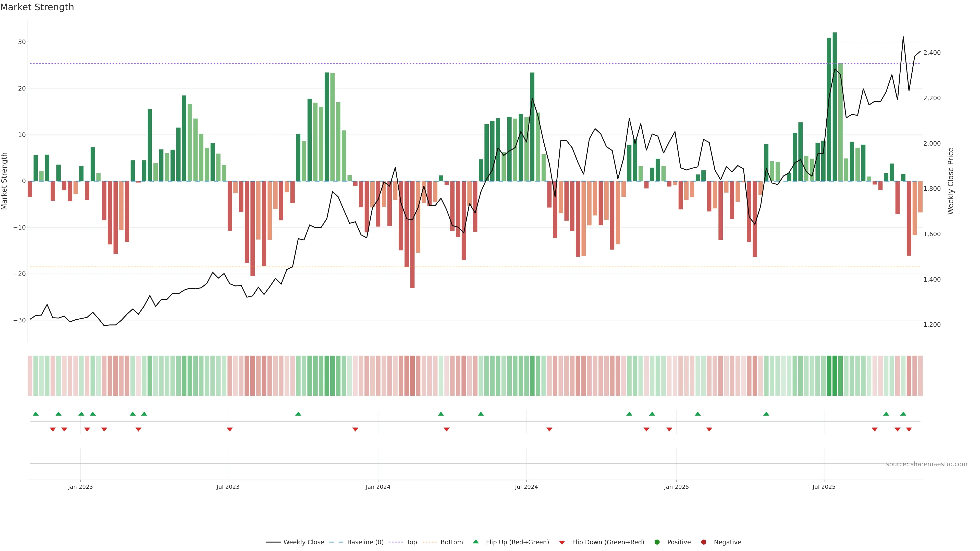
Task: Click the leftmost green flip-up triangle marker
Action: [x=36, y=414]
